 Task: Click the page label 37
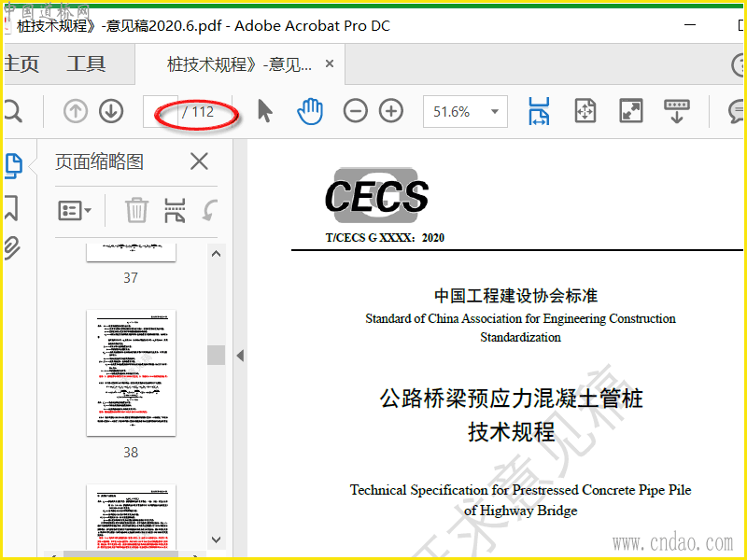131,277
